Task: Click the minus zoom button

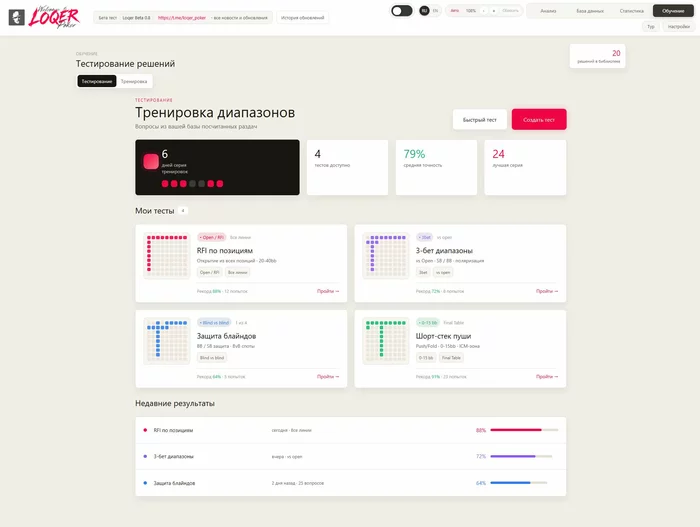Action: pyautogui.click(x=483, y=11)
